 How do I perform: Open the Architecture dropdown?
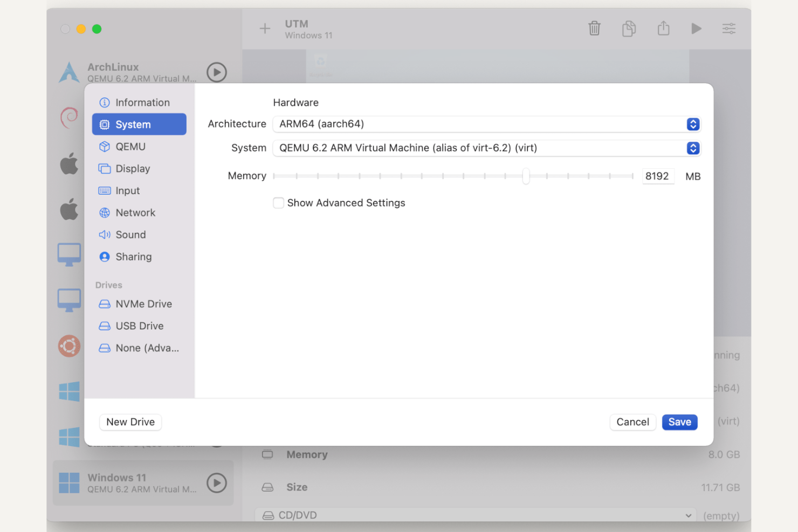[486, 124]
